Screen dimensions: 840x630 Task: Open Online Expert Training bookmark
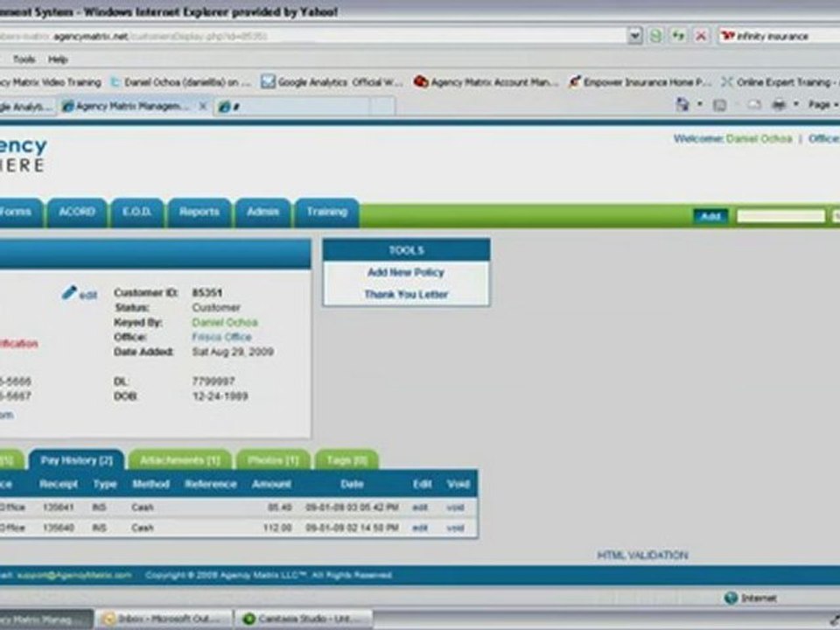(780, 82)
